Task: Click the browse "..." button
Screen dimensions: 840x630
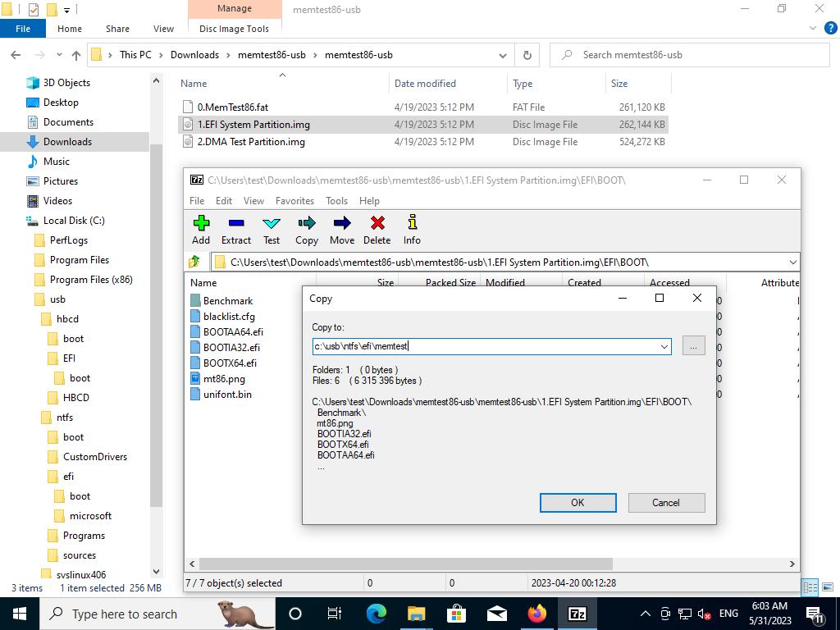Action: (x=693, y=346)
